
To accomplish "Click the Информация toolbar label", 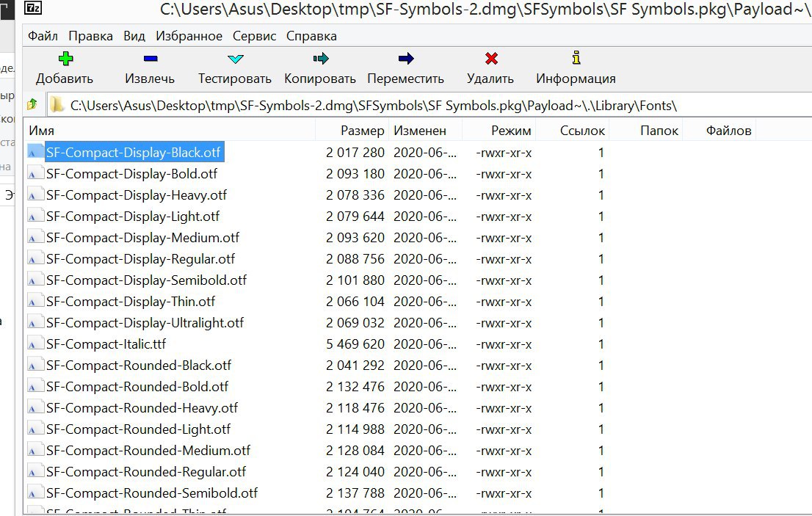I will [576, 79].
